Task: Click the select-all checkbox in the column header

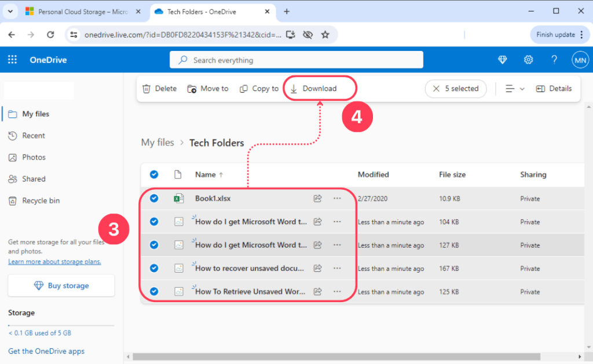Action: click(153, 174)
